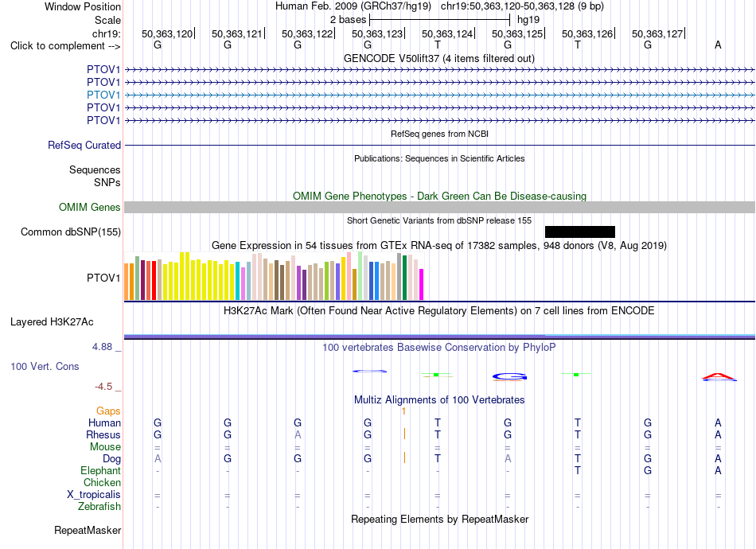Click the A base in the complement row
Screen dimensions: 756x549
pyautogui.click(x=718, y=45)
